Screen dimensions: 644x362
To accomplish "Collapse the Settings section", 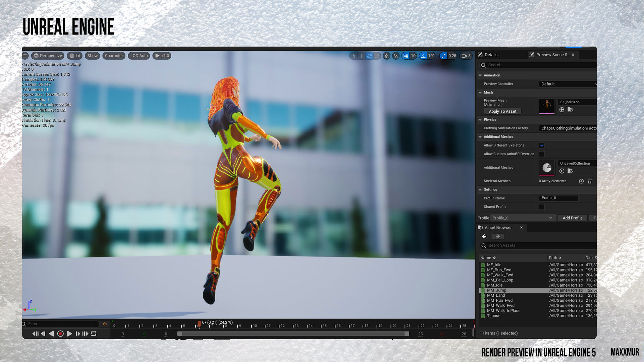I will pyautogui.click(x=480, y=190).
